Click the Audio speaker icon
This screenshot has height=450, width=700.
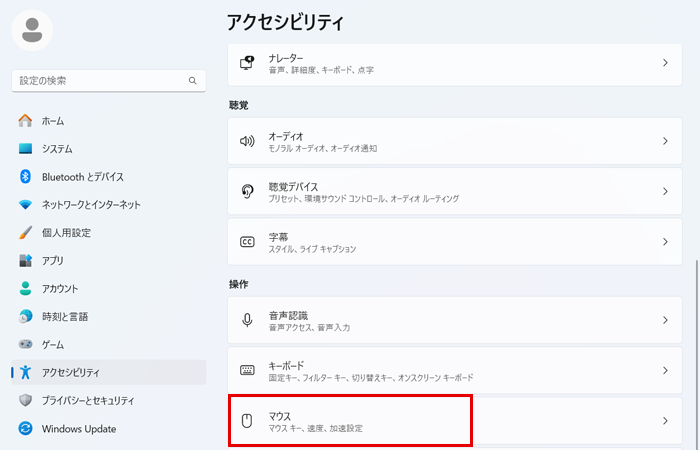click(247, 141)
